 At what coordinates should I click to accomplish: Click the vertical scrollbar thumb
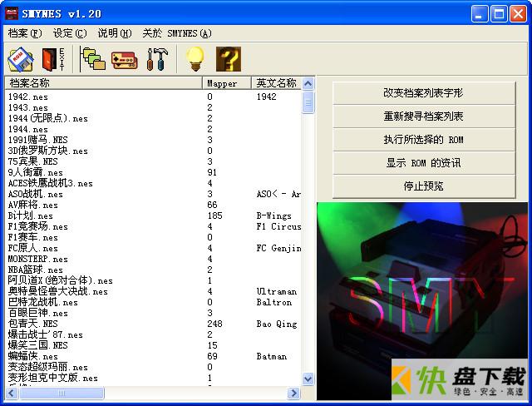click(x=308, y=101)
